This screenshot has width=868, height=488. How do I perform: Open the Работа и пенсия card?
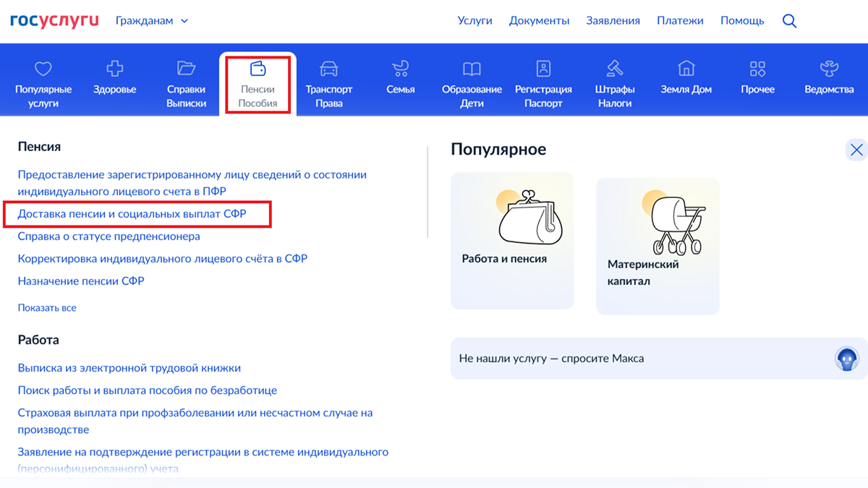pyautogui.click(x=512, y=241)
